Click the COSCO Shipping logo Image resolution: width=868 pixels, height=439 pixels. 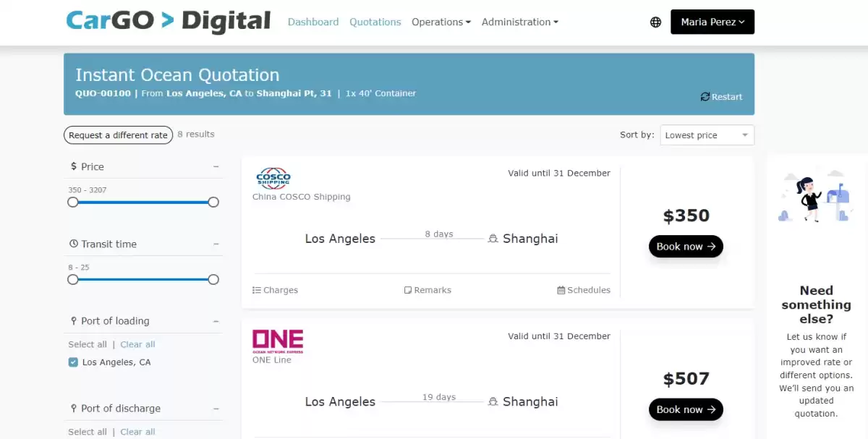click(x=273, y=178)
